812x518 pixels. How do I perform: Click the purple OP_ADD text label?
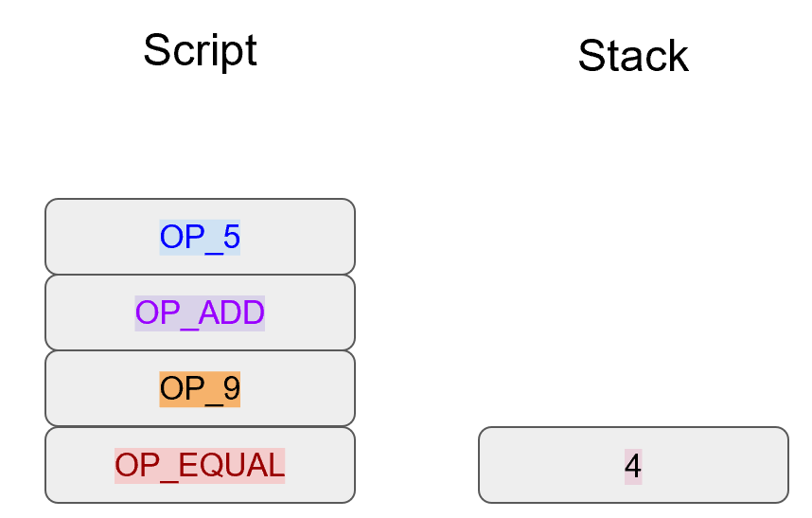(x=200, y=313)
